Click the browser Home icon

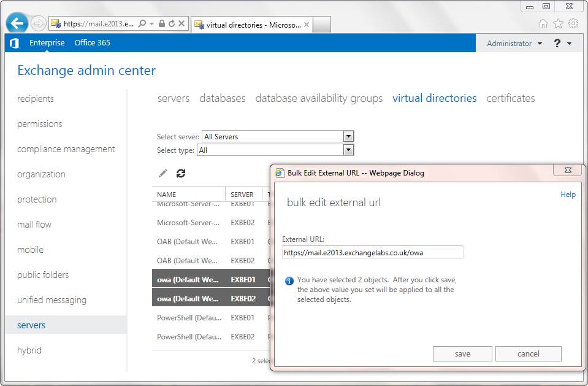[x=543, y=24]
